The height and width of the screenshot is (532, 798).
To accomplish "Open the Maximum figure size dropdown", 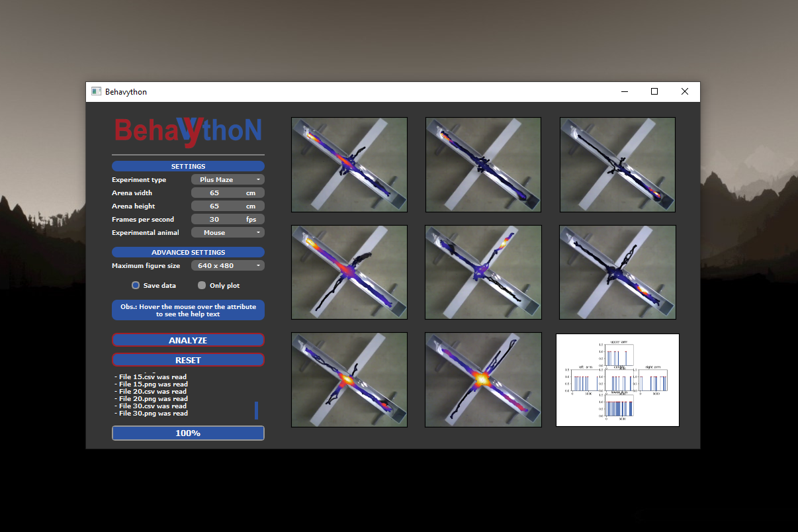I will (228, 266).
